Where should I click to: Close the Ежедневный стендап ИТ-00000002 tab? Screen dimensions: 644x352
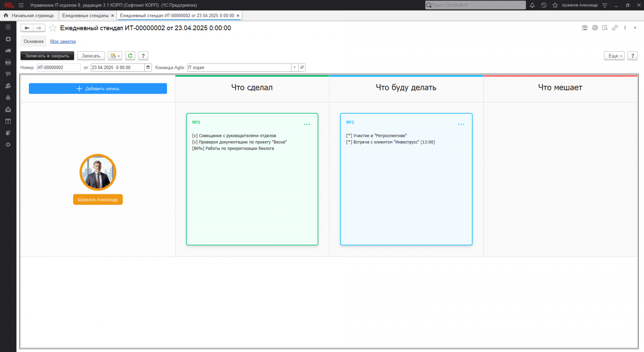coord(238,16)
